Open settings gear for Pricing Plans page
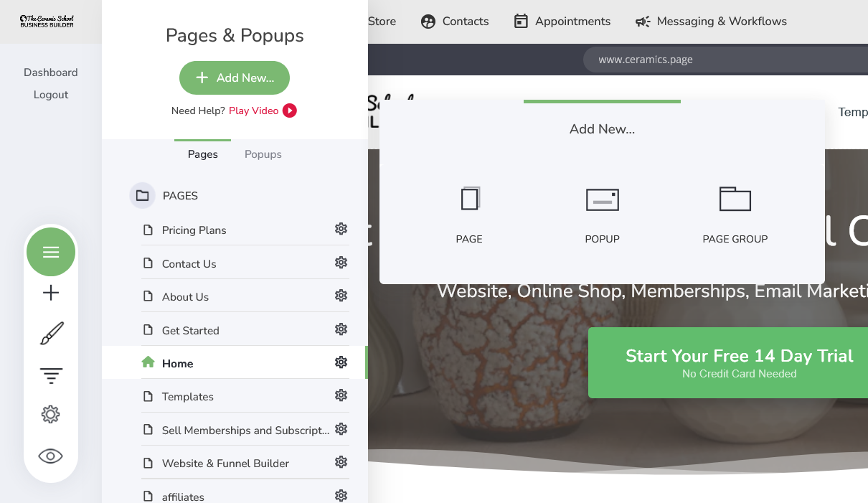 tap(341, 229)
